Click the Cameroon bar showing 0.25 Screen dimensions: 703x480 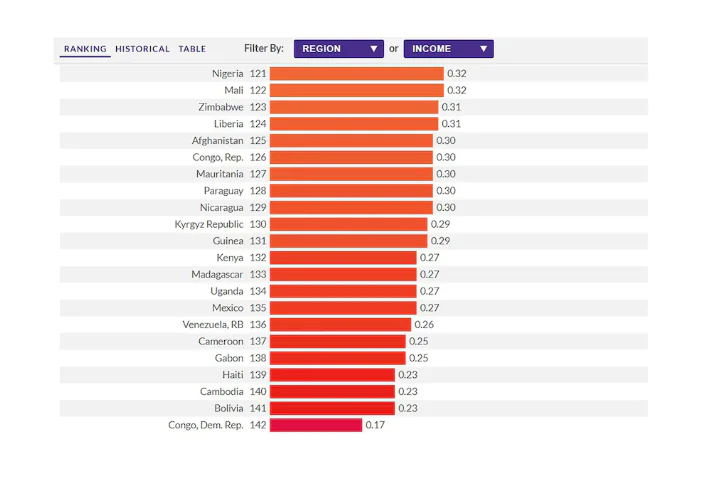coord(338,342)
